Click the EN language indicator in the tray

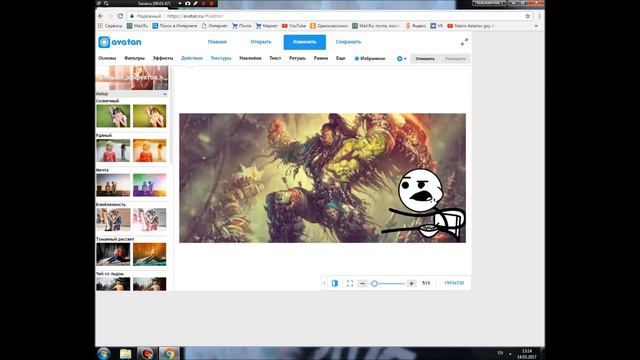[500, 353]
